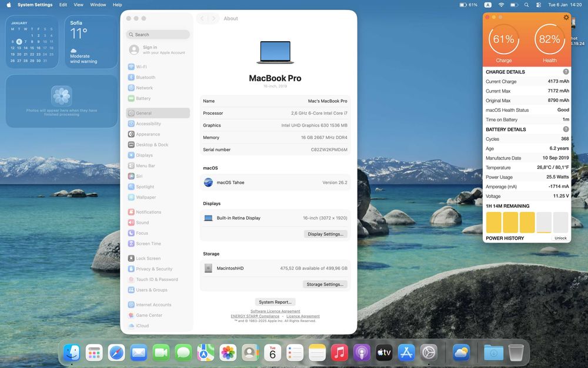Image resolution: width=588 pixels, height=368 pixels.
Task: Open the View menu
Action: point(78,5)
